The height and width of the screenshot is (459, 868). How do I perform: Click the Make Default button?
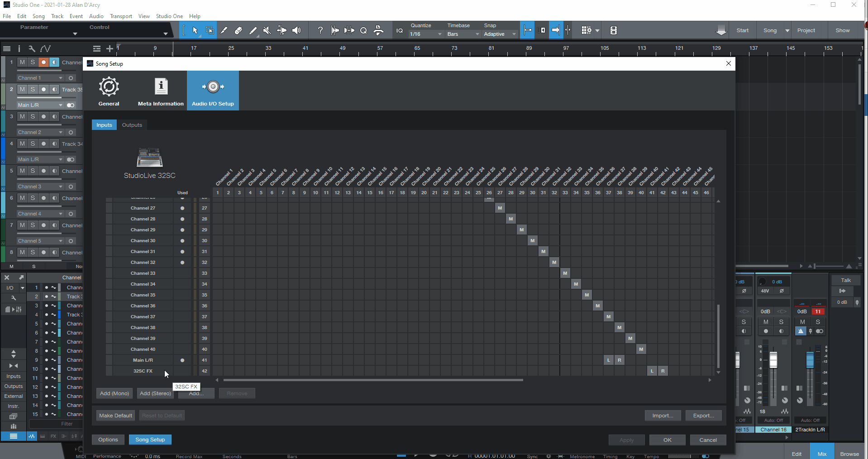(x=115, y=416)
